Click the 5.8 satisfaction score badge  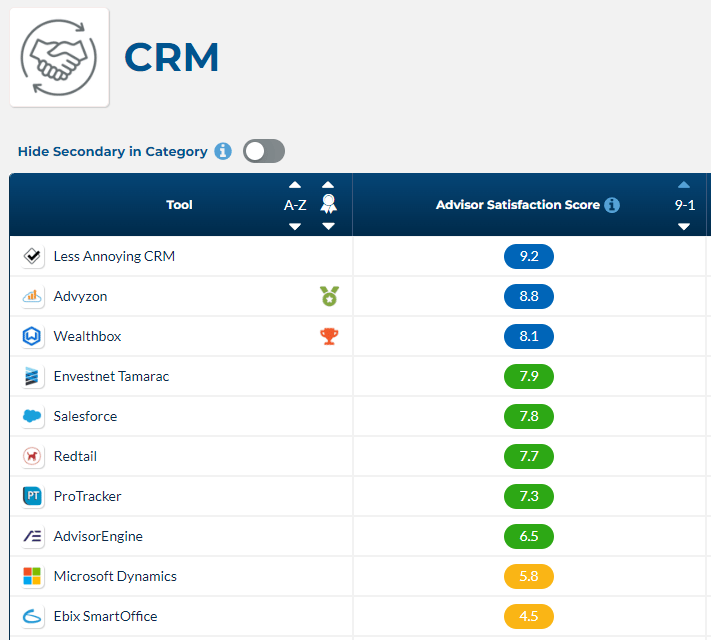click(529, 576)
